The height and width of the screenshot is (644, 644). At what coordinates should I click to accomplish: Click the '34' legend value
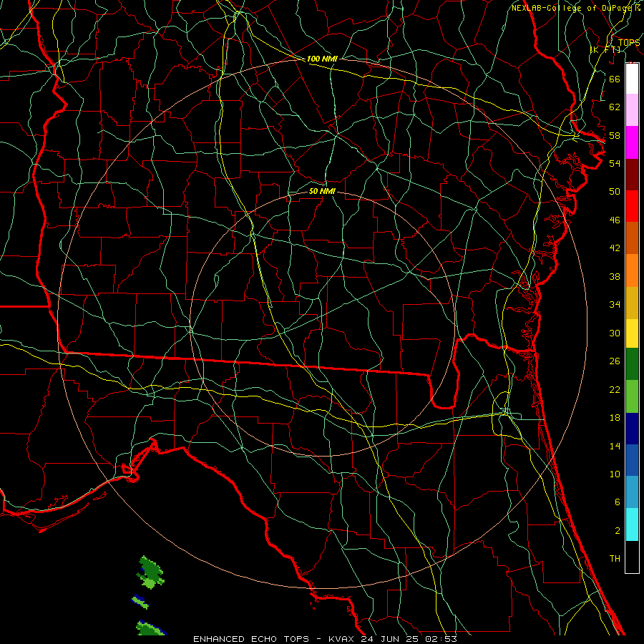click(x=615, y=305)
